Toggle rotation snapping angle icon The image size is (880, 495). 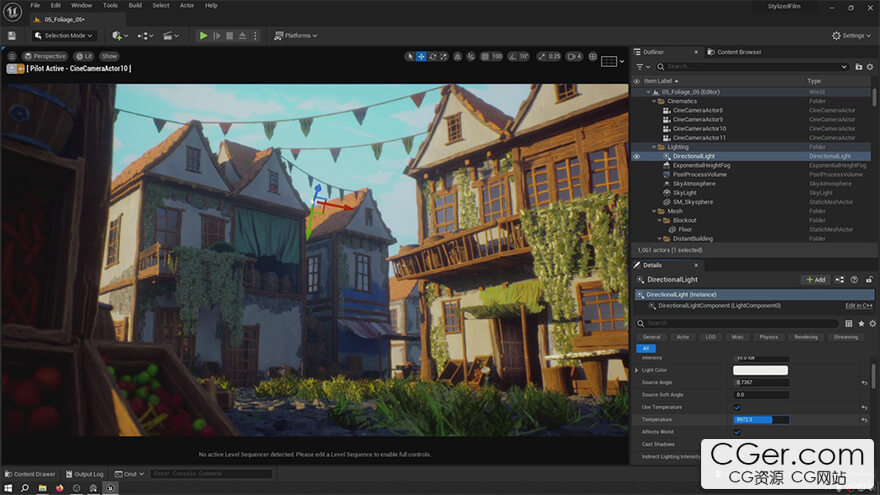[512, 56]
